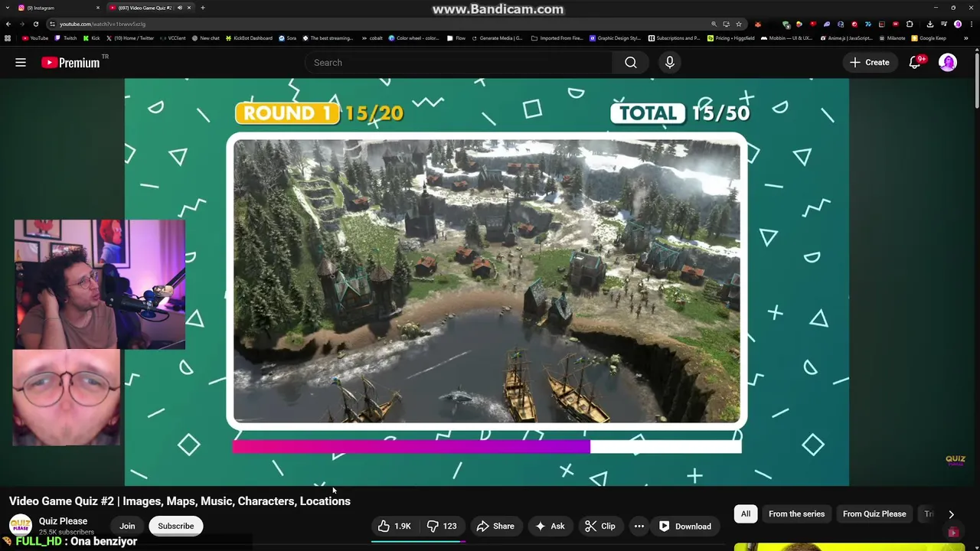Image resolution: width=980 pixels, height=551 pixels.
Task: Join the Quiz Please channel
Action: pyautogui.click(x=127, y=526)
